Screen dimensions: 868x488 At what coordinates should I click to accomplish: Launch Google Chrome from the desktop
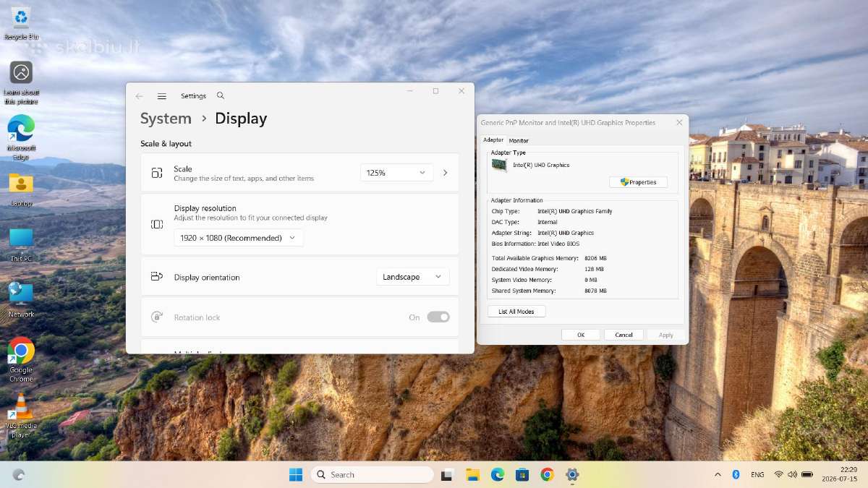pos(21,359)
